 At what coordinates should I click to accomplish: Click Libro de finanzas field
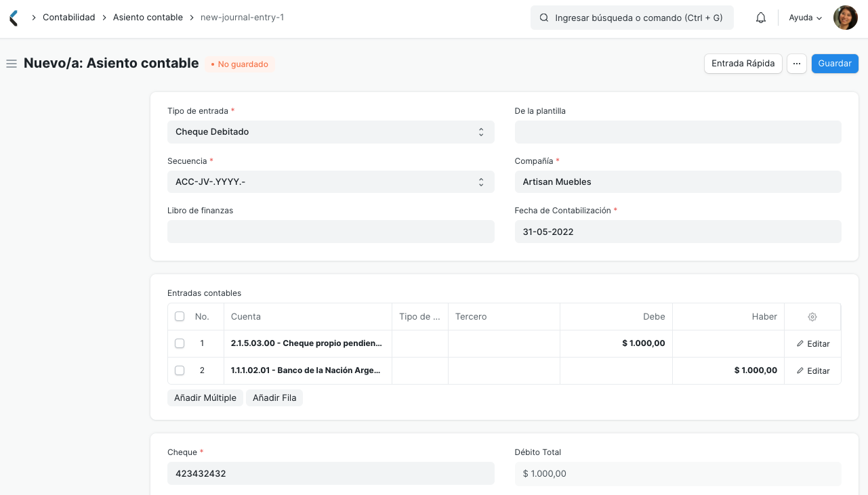(331, 232)
